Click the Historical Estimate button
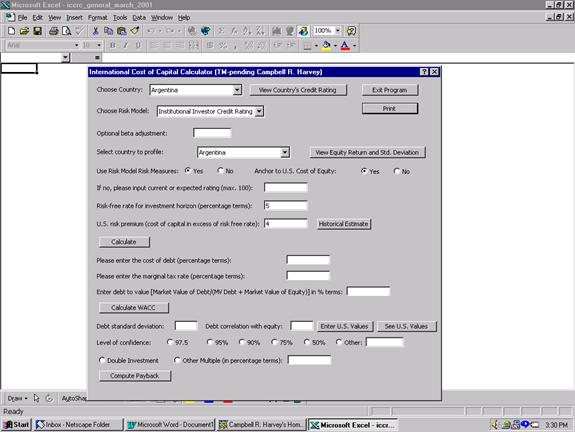The width and height of the screenshot is (575, 432). 344,224
